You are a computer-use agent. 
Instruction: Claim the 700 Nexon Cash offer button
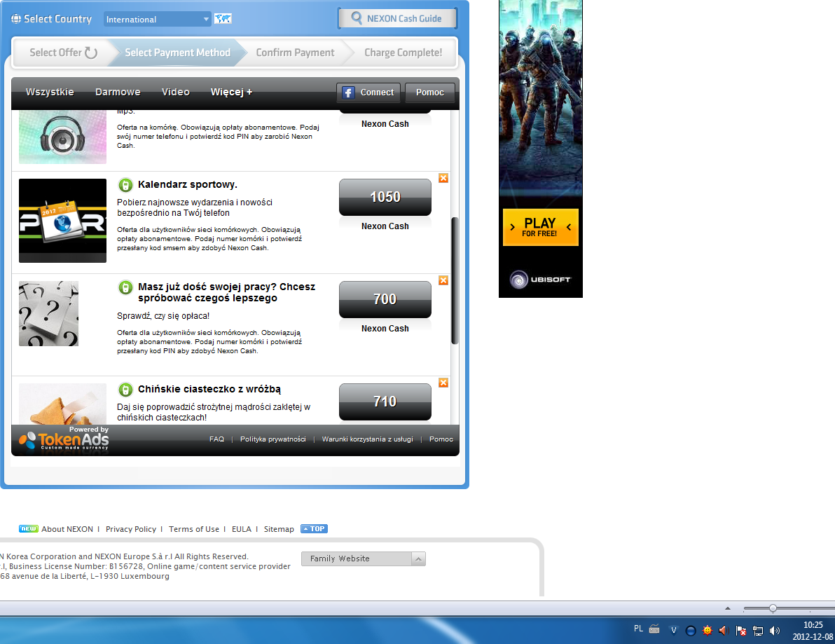click(x=385, y=299)
